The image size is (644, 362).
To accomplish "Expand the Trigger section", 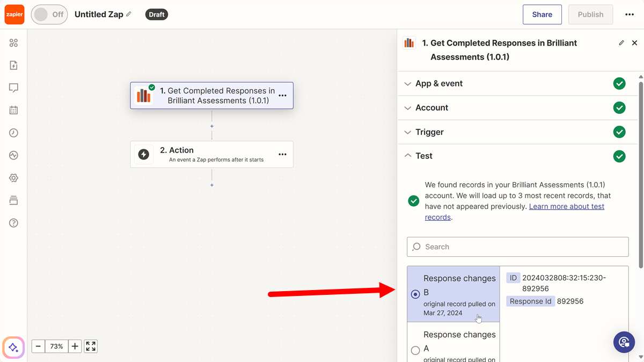I will click(429, 132).
